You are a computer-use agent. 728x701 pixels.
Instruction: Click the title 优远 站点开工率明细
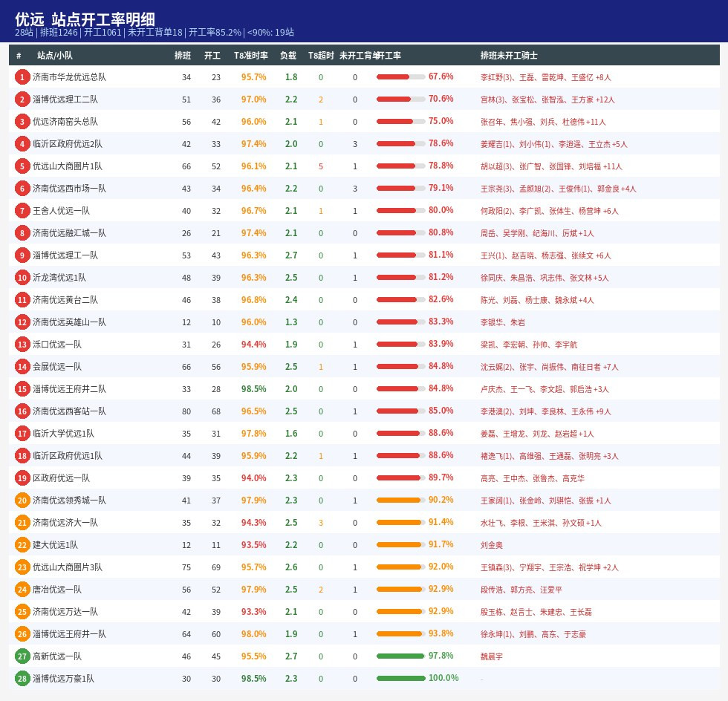pos(85,19)
